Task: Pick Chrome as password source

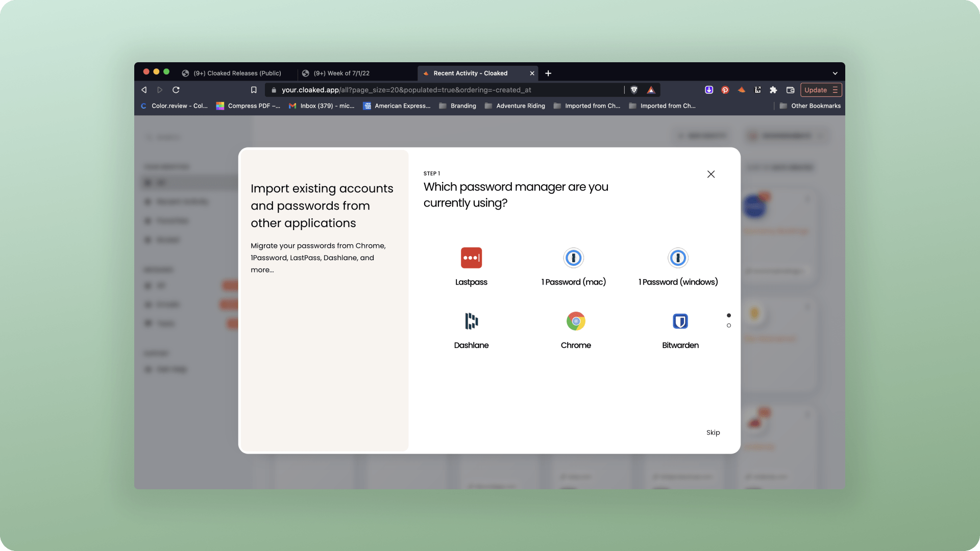Action: [576, 321]
